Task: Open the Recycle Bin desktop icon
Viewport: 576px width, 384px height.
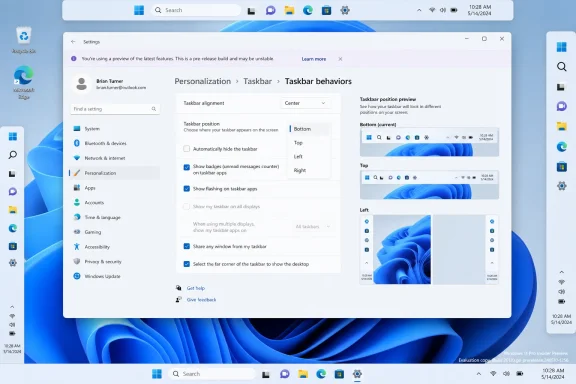Action: coord(24,40)
